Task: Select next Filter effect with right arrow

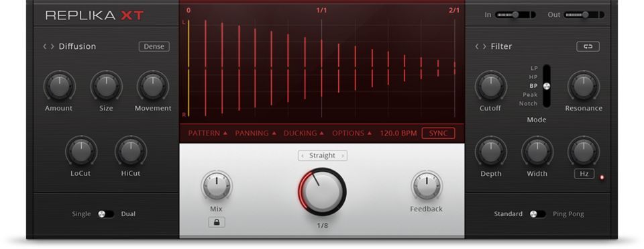Action: click(484, 46)
